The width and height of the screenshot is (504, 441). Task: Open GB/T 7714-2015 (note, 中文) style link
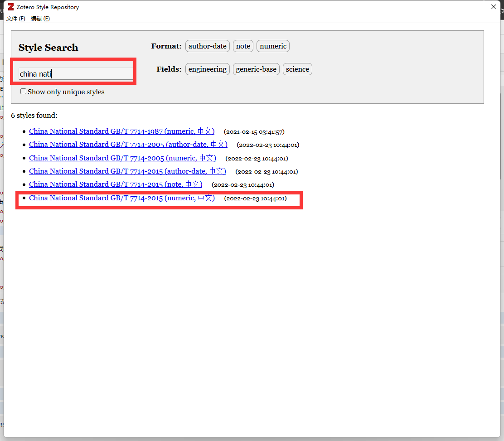pyautogui.click(x=116, y=184)
